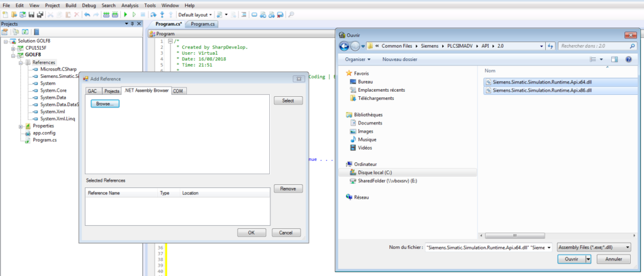Open the Assembly Files type filter dropdown
Screen dimensions: 644x276
click(594, 247)
